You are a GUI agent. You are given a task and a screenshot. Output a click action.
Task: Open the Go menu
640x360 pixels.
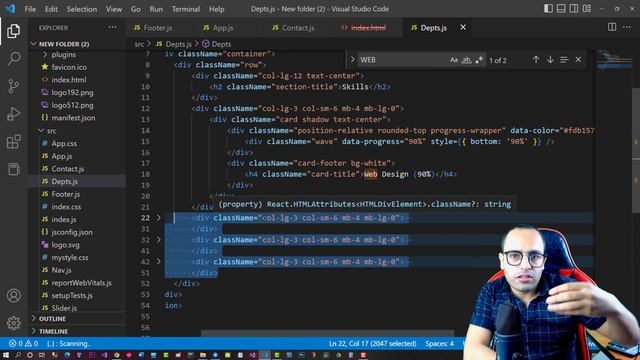click(136, 9)
